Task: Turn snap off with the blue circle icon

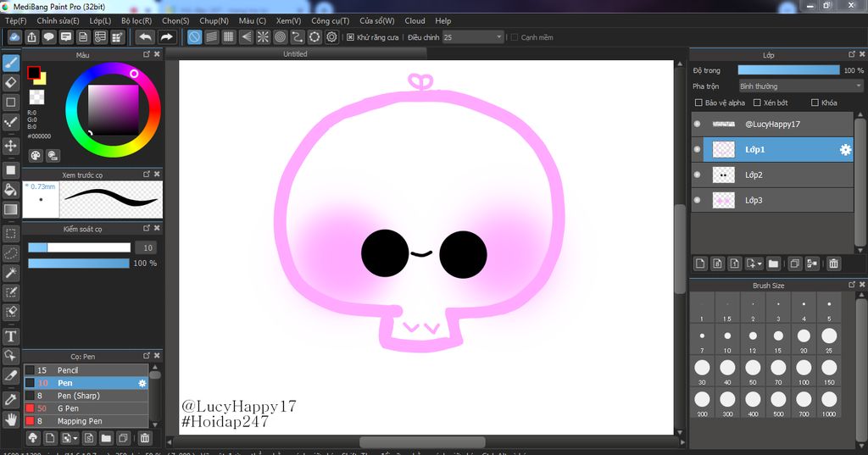Action: [194, 37]
